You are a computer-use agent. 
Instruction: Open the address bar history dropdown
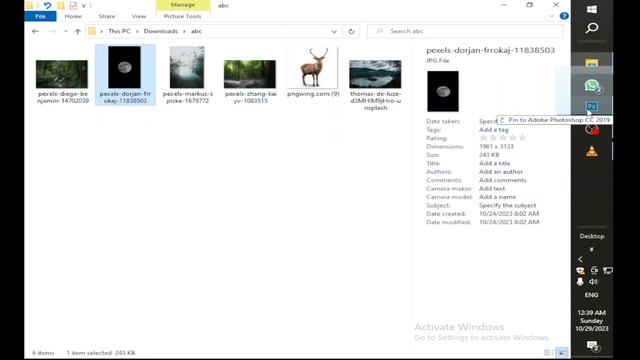click(x=334, y=31)
